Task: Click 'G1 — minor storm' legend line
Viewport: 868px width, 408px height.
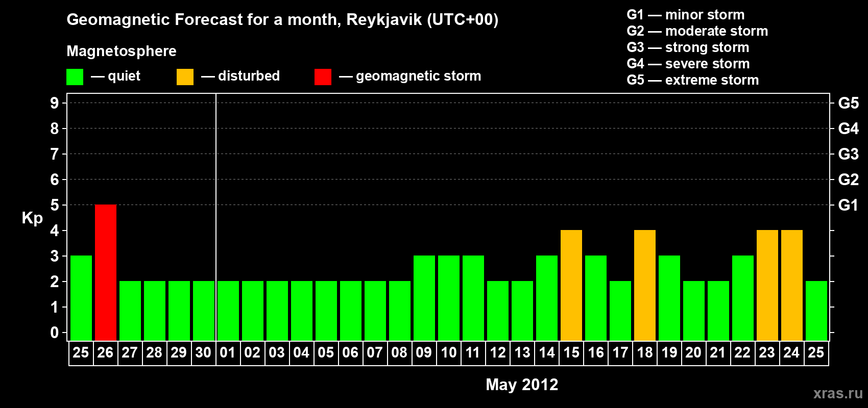Action: pyautogui.click(x=686, y=15)
